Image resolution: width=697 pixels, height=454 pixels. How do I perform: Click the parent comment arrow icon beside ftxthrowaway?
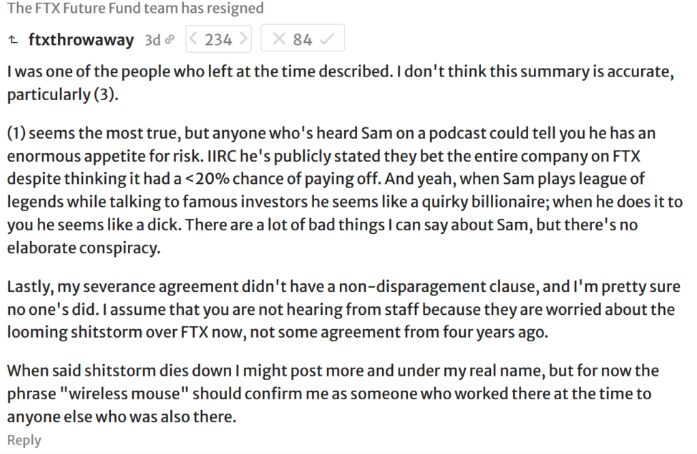(13, 40)
